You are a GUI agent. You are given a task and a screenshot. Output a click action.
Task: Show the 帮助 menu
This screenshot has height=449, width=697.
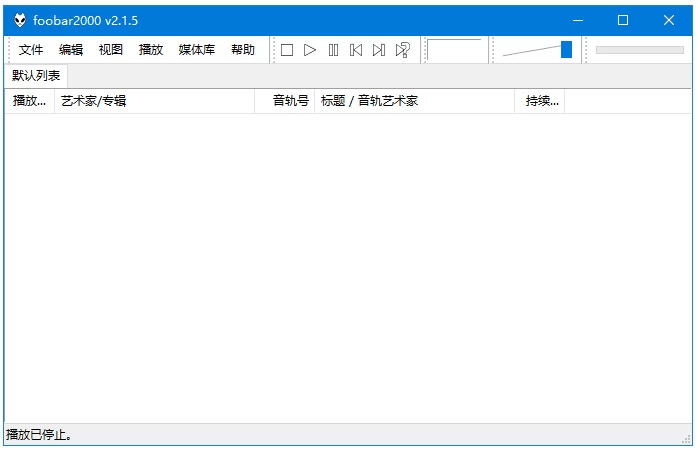click(243, 50)
